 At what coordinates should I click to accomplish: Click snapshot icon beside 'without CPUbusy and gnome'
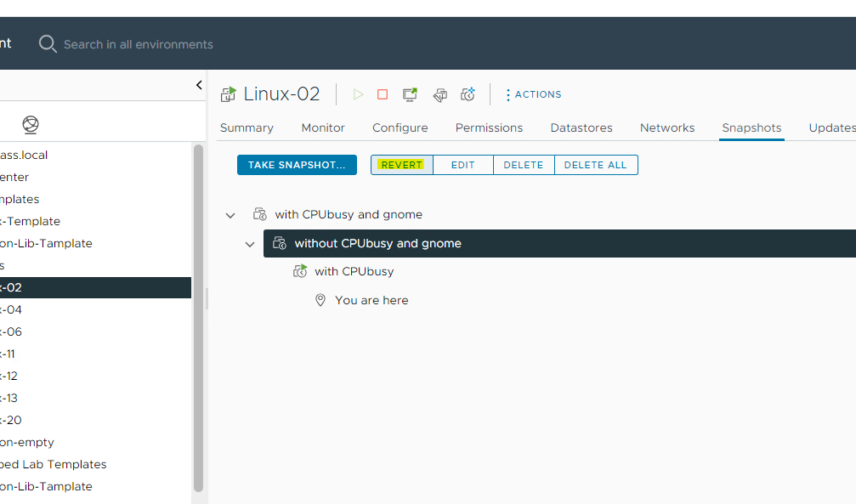[280, 243]
